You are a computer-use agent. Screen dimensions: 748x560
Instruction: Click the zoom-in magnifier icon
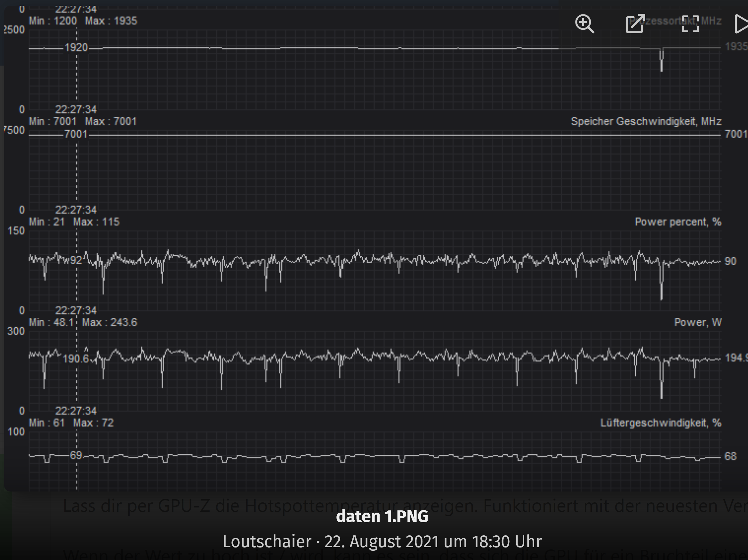click(x=584, y=24)
